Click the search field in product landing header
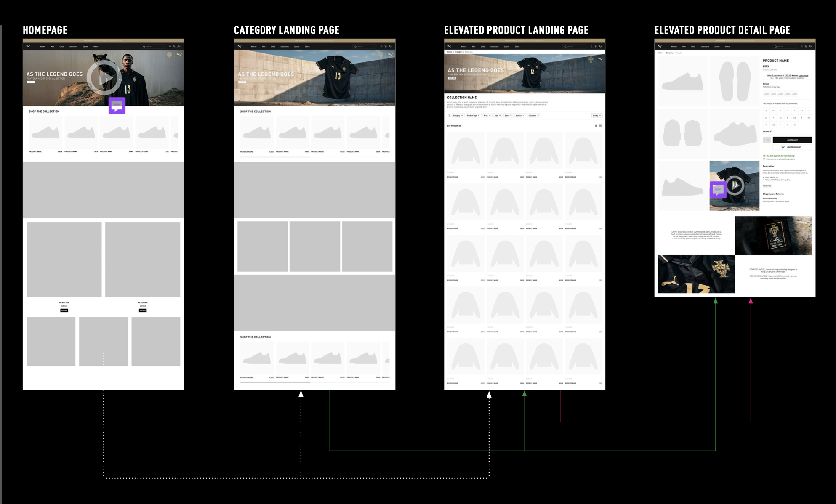836x504 pixels. tap(575, 46)
